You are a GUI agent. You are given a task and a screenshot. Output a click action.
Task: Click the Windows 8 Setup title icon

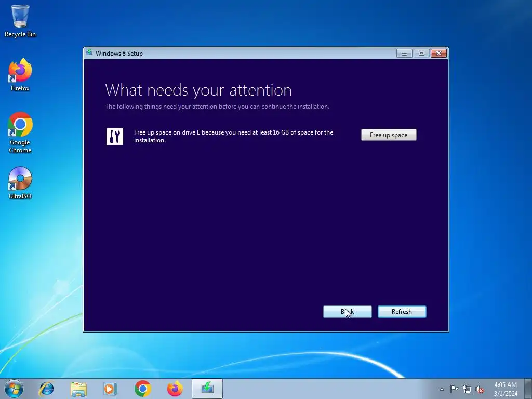89,53
